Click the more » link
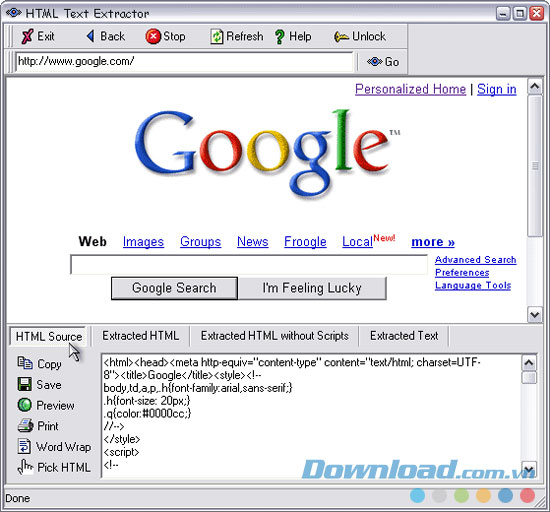 tap(433, 242)
